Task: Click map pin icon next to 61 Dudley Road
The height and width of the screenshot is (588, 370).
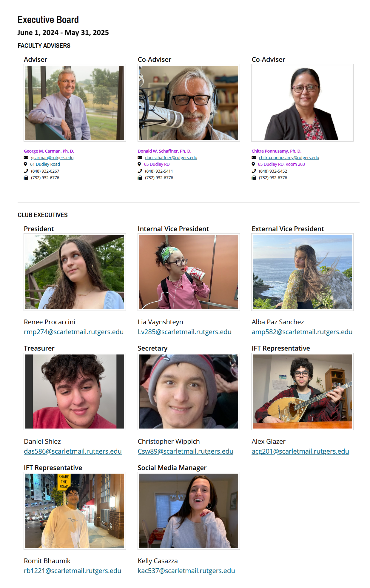Action: [x=25, y=164]
